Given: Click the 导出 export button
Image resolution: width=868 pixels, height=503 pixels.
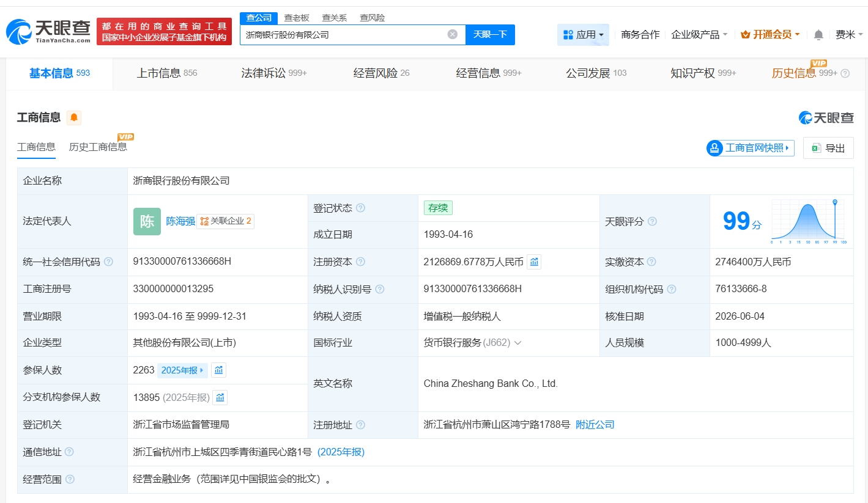Looking at the screenshot, I should (828, 148).
